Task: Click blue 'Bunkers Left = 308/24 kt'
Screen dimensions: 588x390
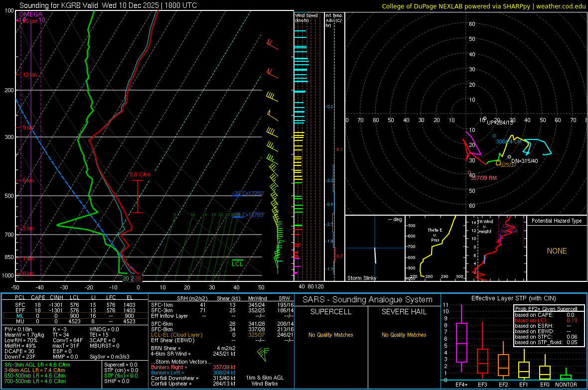Action: coord(193,373)
